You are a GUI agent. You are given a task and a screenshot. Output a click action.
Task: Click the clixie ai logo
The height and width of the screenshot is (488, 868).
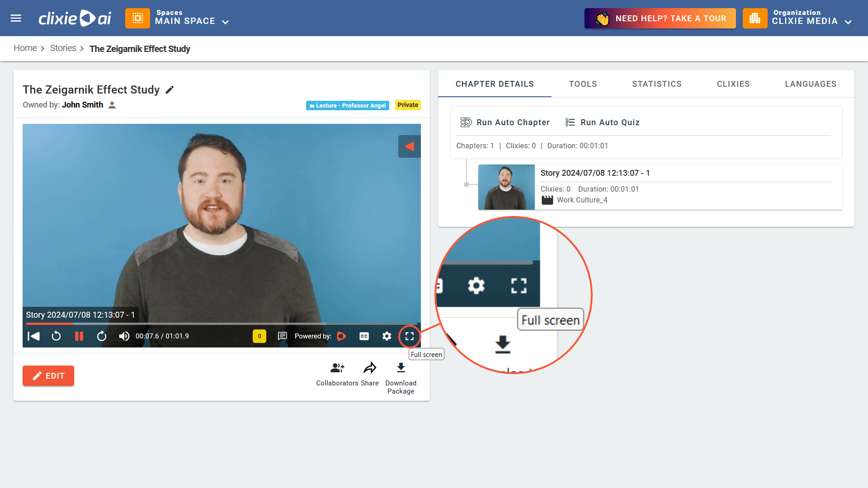[x=75, y=18]
